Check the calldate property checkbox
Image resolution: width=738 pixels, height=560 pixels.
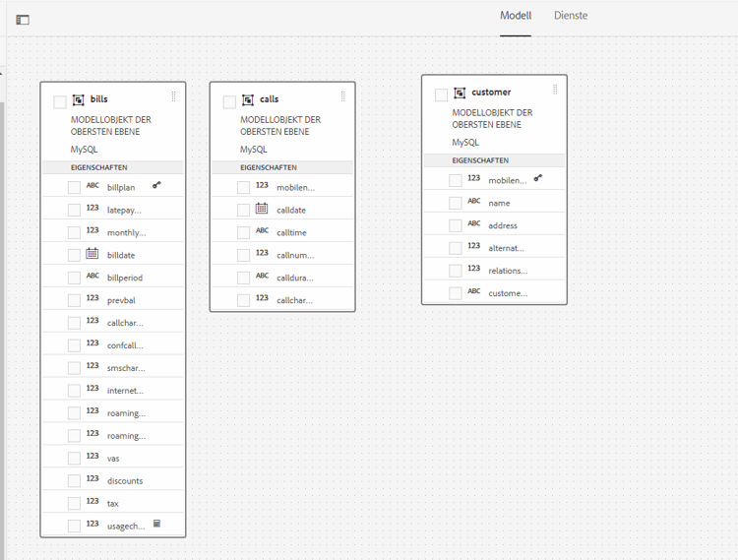(x=243, y=210)
